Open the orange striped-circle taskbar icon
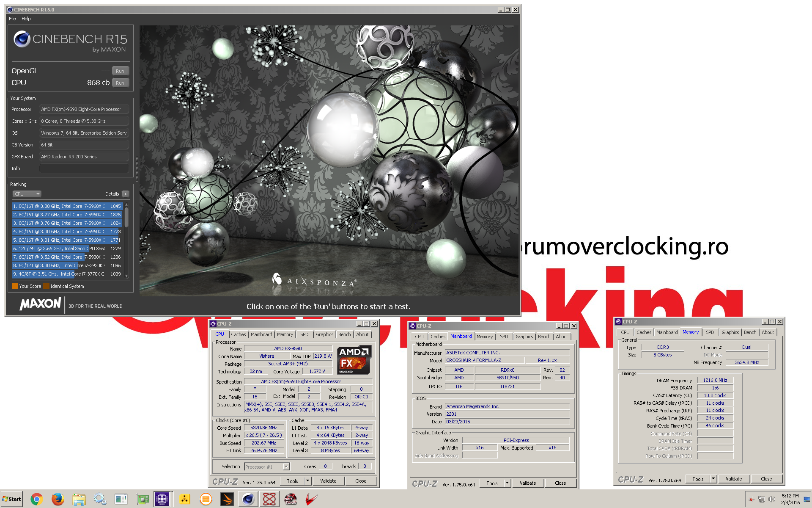The height and width of the screenshot is (508, 812). tap(206, 500)
